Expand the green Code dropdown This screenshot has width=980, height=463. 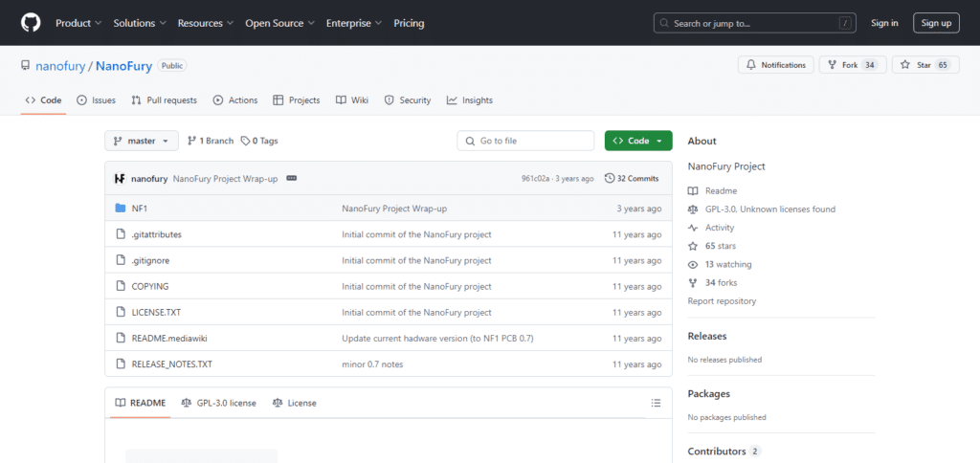pyautogui.click(x=638, y=142)
